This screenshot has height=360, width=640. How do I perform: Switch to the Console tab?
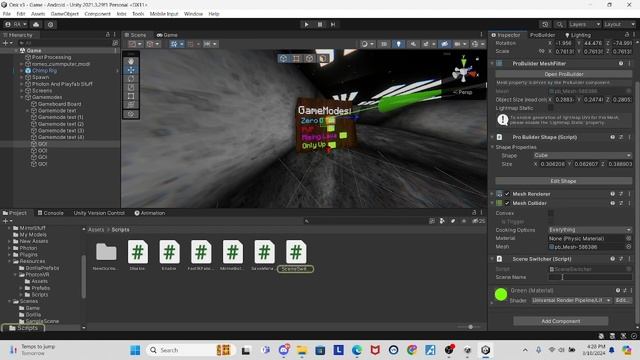(51, 213)
